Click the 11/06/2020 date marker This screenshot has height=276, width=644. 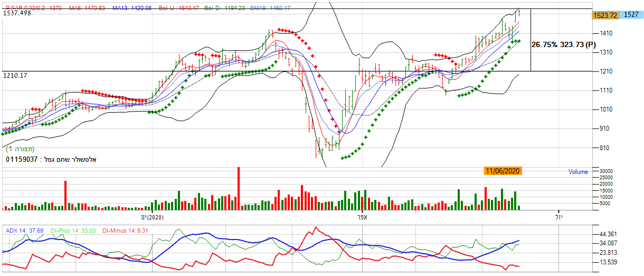pos(503,170)
